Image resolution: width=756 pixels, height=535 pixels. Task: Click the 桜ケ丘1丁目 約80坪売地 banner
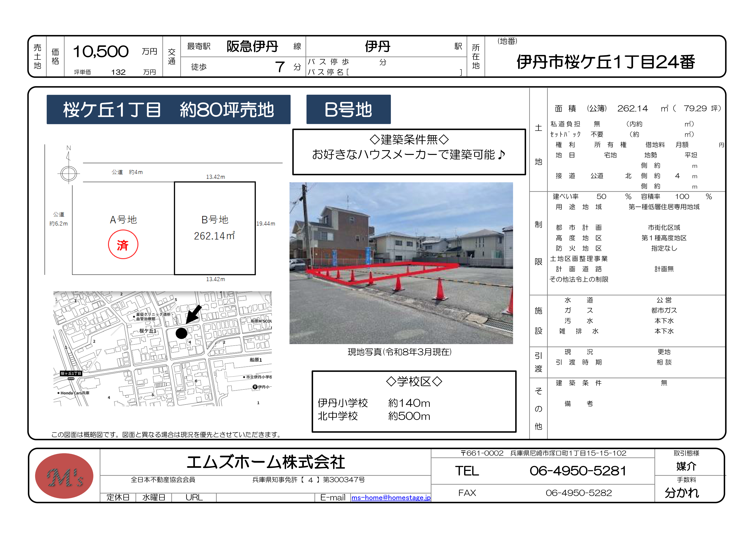click(168, 109)
